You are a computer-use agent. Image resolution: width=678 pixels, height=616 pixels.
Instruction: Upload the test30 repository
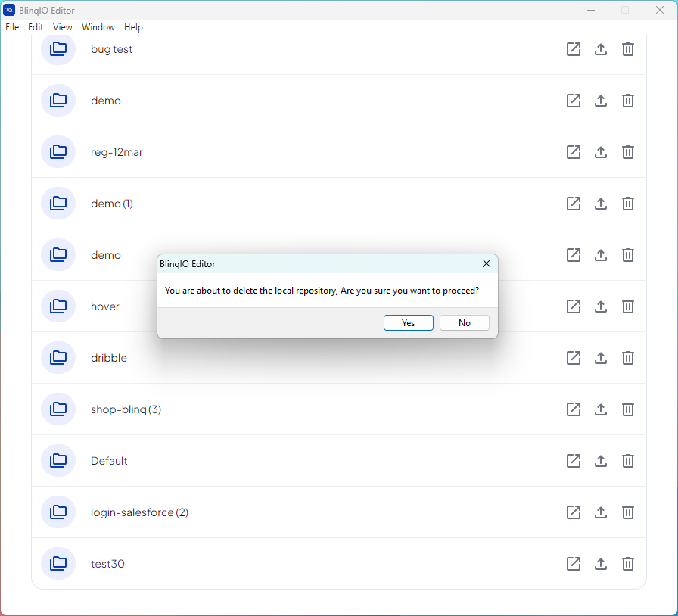click(601, 564)
